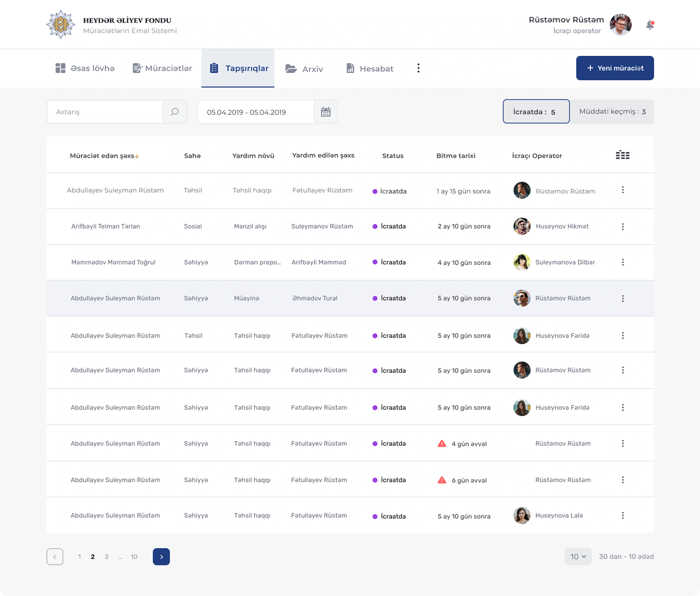This screenshot has height=596, width=700.
Task: Click the Heydər Əliyev Fondu logo
Action: point(61,25)
